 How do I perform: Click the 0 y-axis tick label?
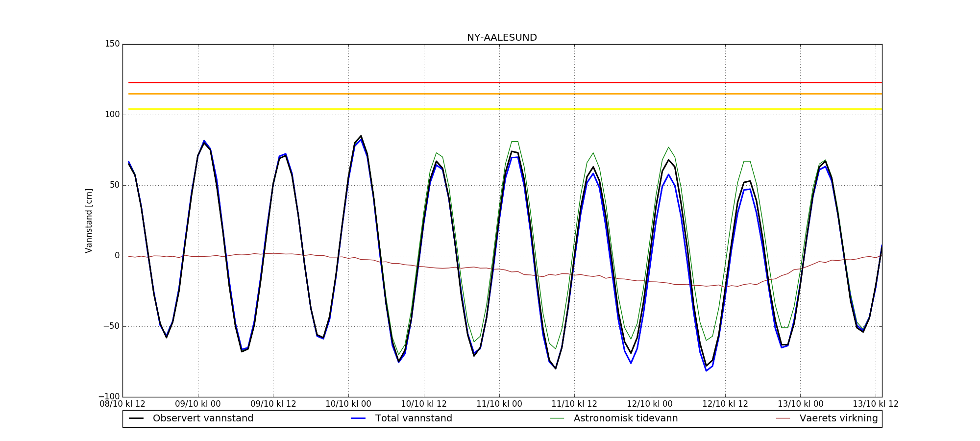pos(117,256)
